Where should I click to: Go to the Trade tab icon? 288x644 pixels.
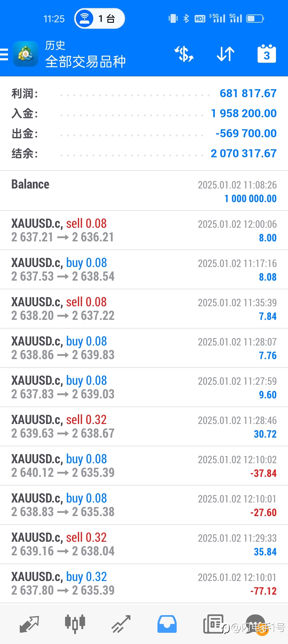pyautogui.click(x=121, y=624)
